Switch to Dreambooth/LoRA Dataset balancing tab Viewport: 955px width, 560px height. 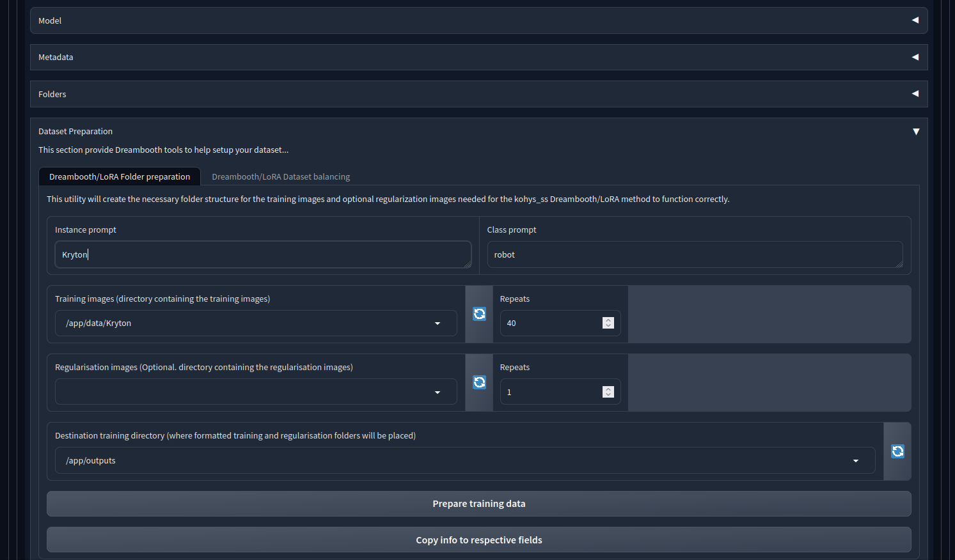(281, 177)
